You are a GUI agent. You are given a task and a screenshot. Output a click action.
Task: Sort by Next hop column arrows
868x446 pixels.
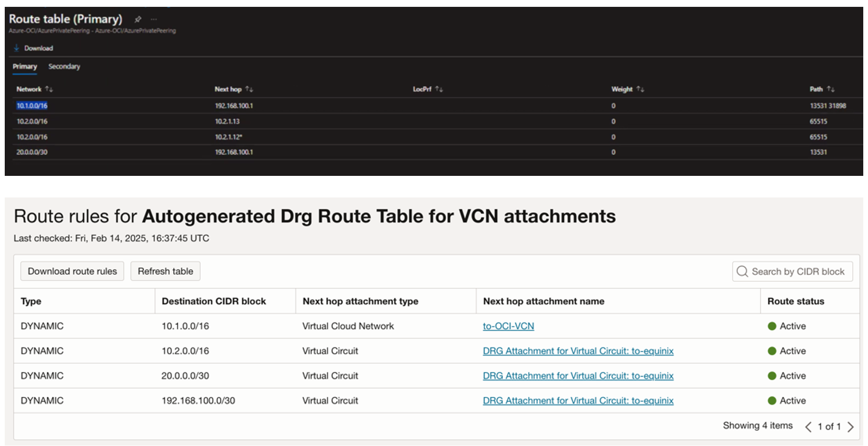point(249,90)
